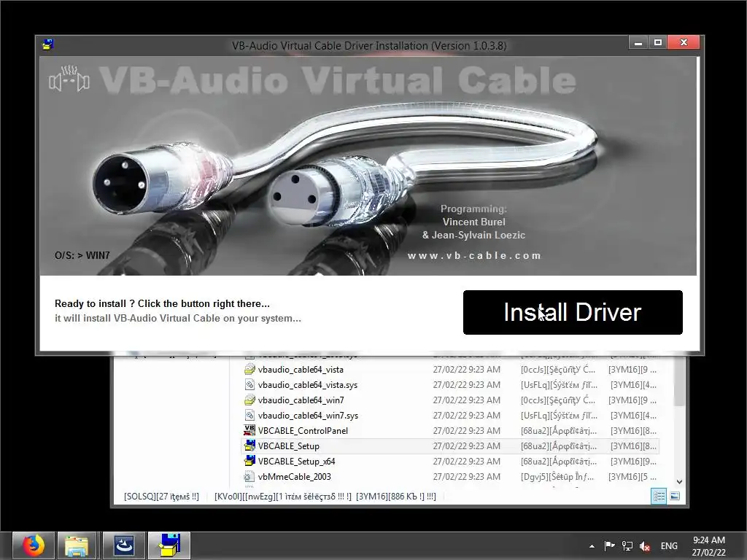
Task: Click the file name VBCABLE_ControlPanel
Action: coord(303,430)
